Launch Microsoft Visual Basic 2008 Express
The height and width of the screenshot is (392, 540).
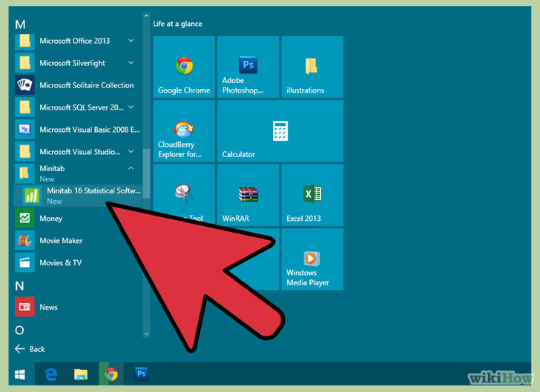(78, 130)
